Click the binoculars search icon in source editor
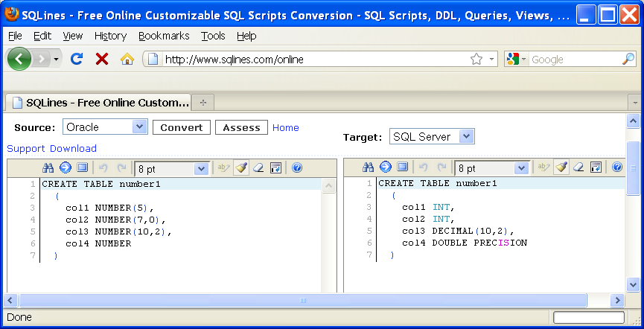Image resolution: width=644 pixels, height=329 pixels. click(x=48, y=167)
